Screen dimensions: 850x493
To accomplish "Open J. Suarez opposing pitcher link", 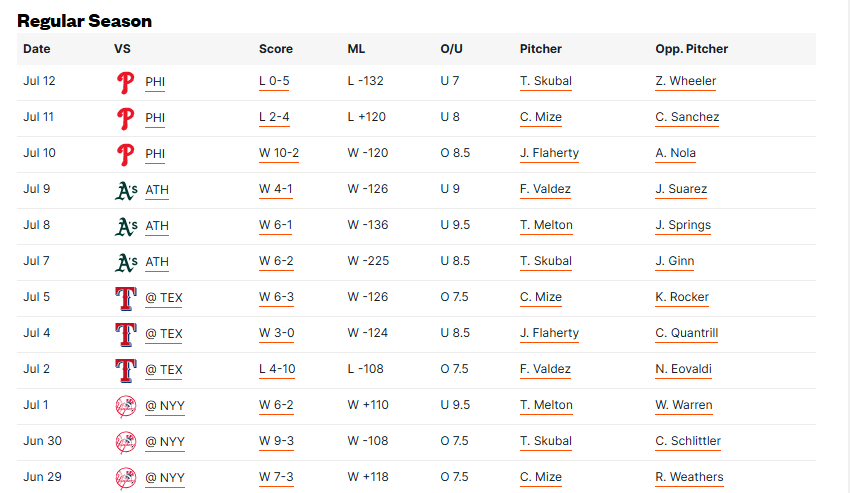I will click(x=681, y=189).
